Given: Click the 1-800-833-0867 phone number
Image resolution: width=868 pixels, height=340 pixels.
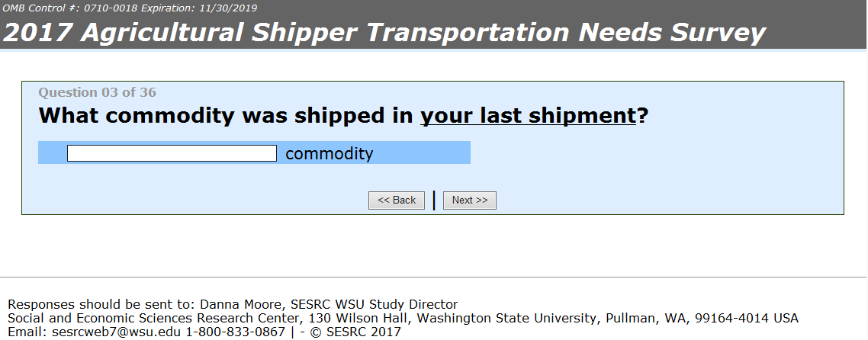Looking at the screenshot, I should pyautogui.click(x=236, y=332).
